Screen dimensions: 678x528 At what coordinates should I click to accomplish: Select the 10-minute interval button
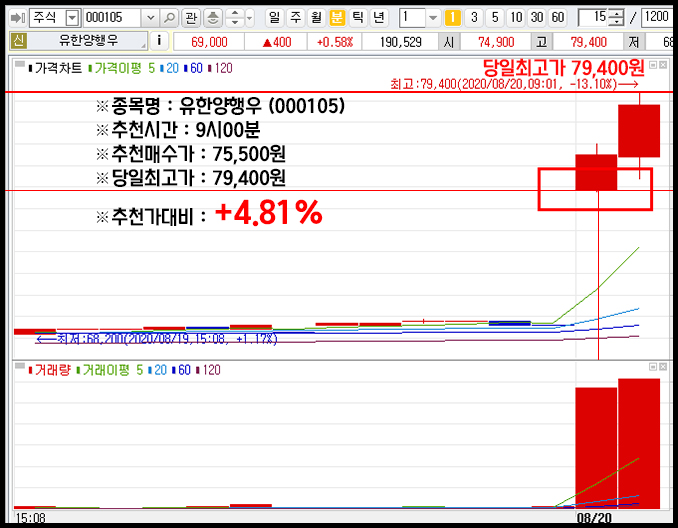pyautogui.click(x=516, y=18)
